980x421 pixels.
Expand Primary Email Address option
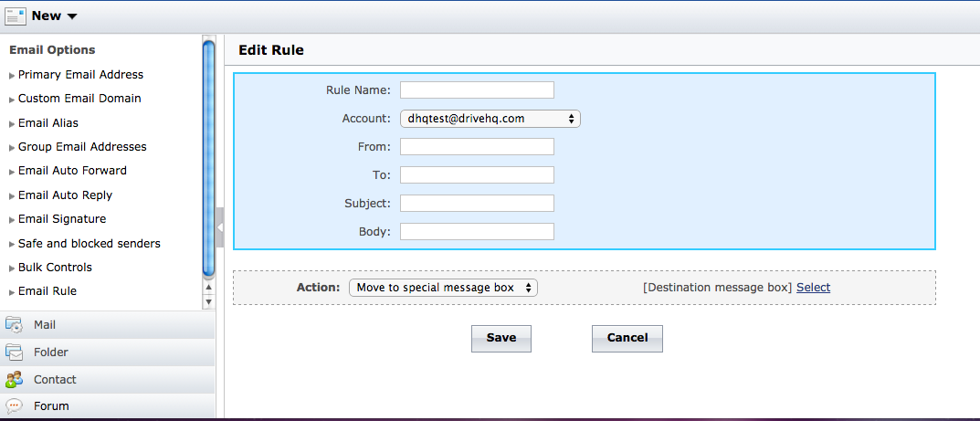click(80, 75)
